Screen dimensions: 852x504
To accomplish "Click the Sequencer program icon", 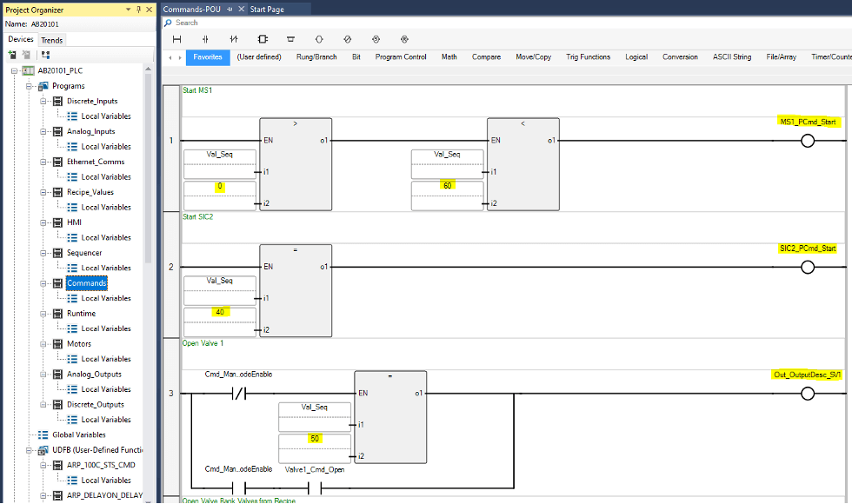I will pos(57,253).
